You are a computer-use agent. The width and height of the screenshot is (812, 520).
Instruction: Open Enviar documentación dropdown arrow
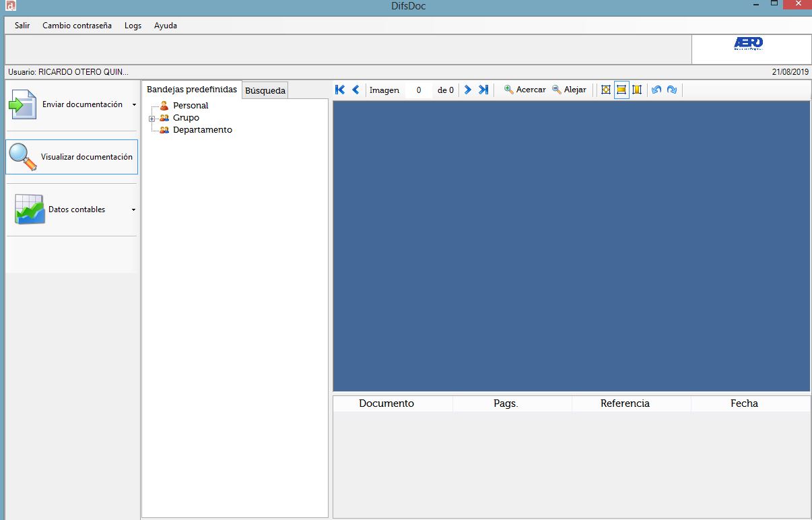[134, 105]
